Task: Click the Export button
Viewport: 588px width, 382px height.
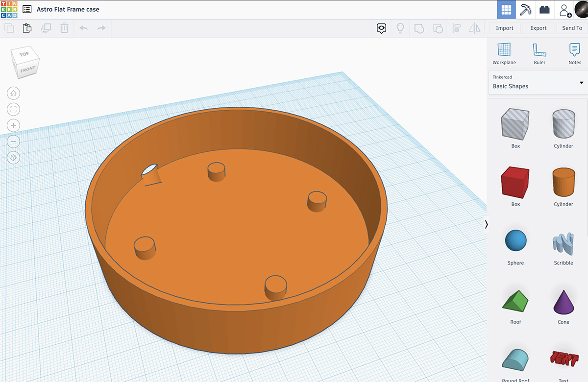Action: pos(538,28)
